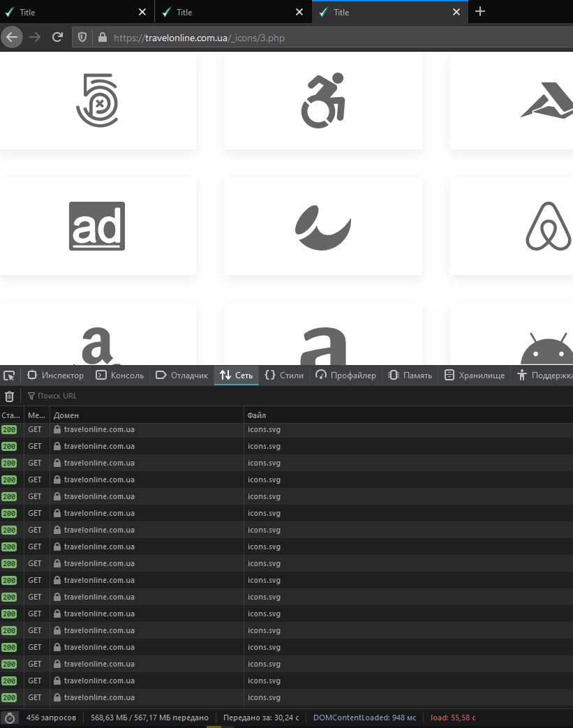
Task: Open the Профайлер devtools tab
Action: click(x=346, y=375)
